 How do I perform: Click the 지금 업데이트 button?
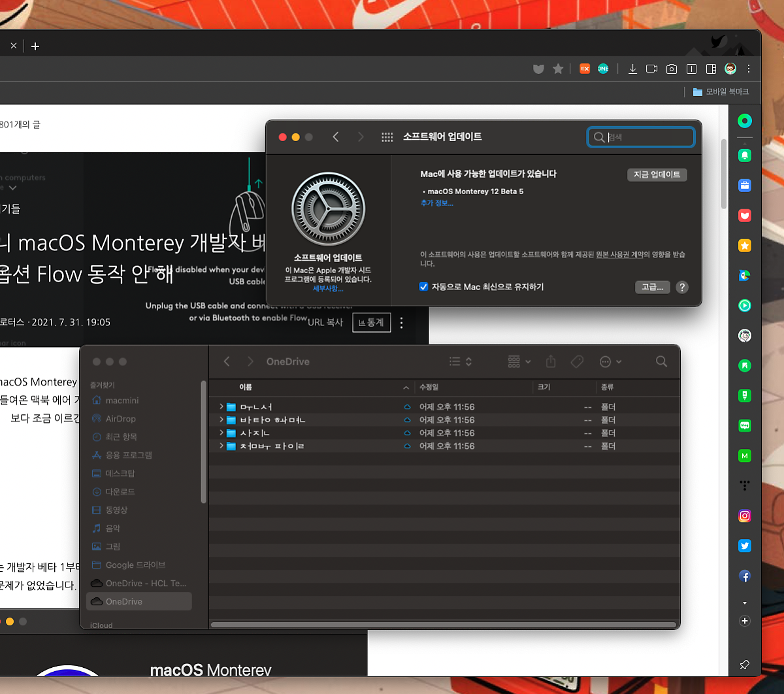click(657, 174)
